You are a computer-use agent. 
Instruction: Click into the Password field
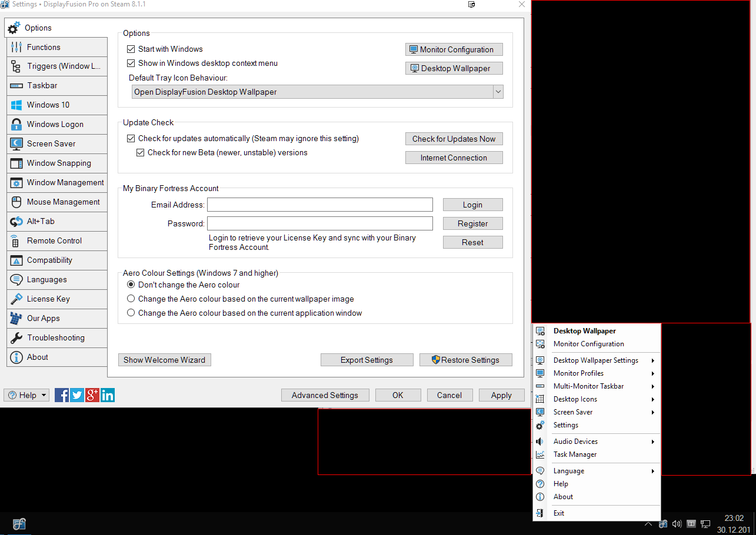tap(320, 223)
